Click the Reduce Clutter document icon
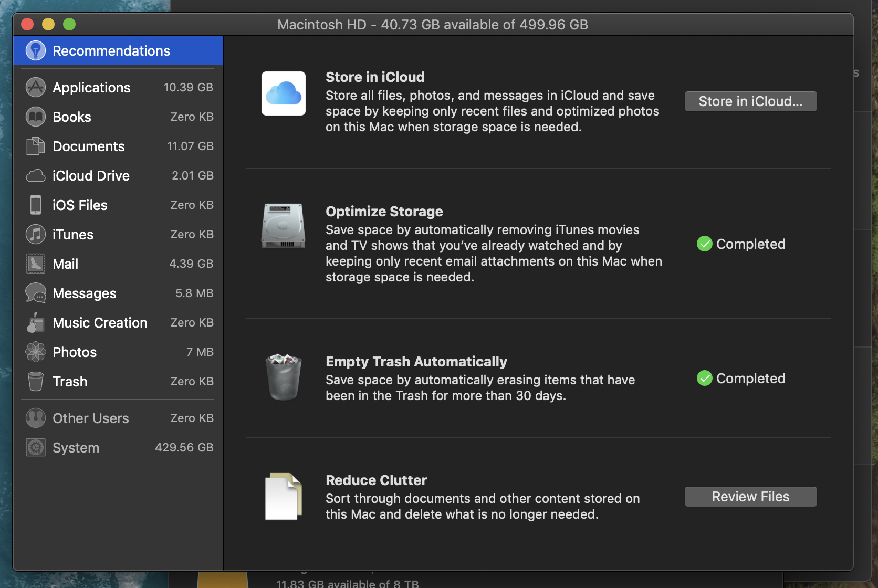 [284, 497]
